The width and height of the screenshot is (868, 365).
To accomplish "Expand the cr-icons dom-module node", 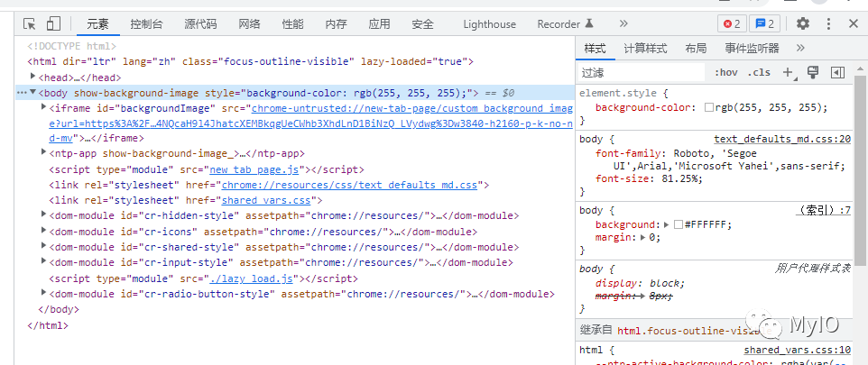I will [44, 231].
